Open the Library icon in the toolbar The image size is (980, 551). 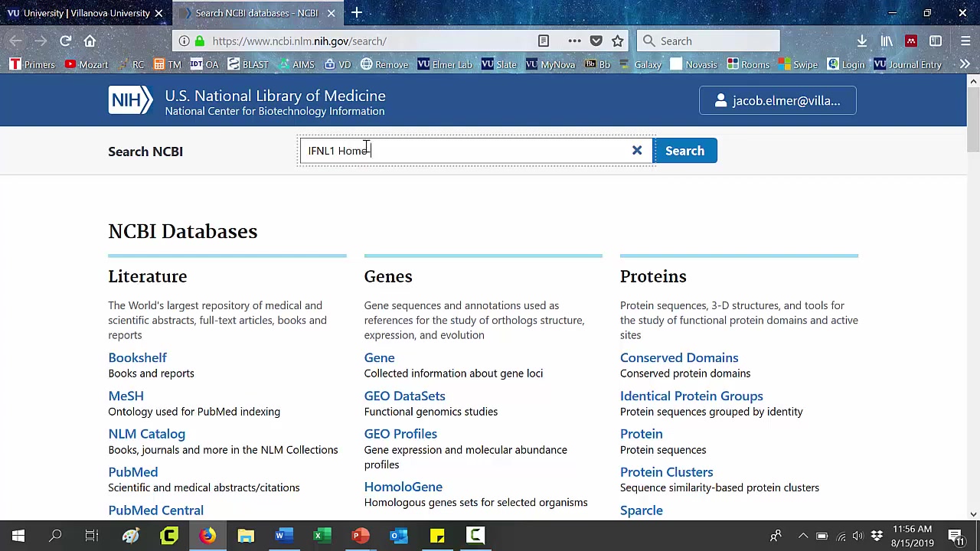[x=887, y=41]
